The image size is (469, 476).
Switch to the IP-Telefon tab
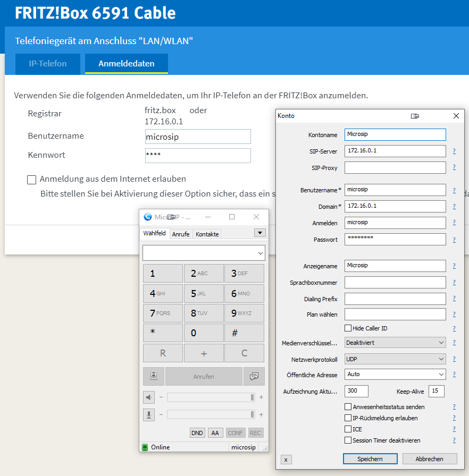(x=48, y=64)
